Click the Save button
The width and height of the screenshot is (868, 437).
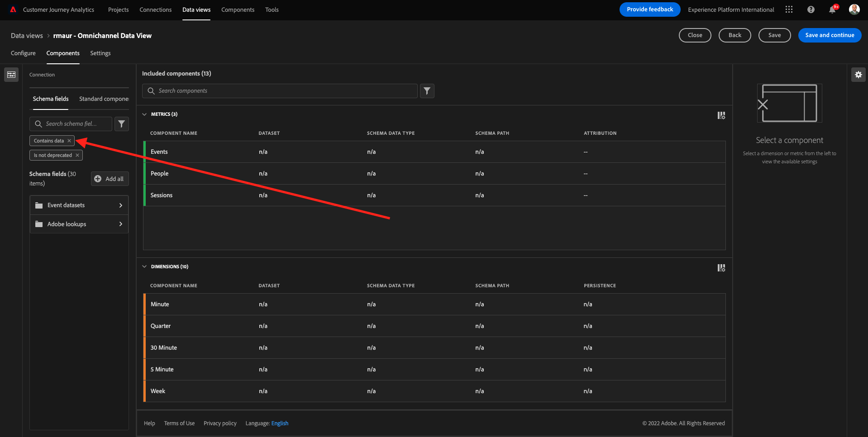point(774,35)
